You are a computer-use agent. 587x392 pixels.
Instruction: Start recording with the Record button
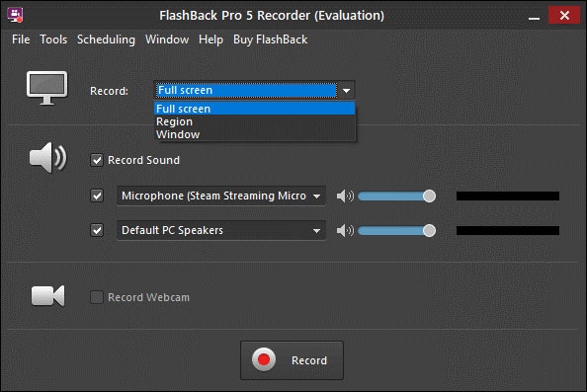coord(292,360)
